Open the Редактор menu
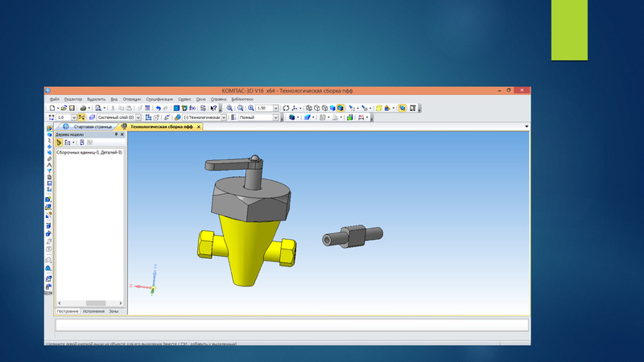Viewport: 644px width, 362px height. (73, 99)
